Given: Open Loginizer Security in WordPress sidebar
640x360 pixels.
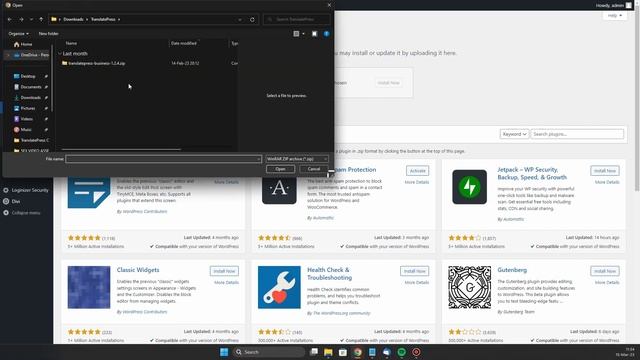Looking at the screenshot, I should [x=30, y=190].
